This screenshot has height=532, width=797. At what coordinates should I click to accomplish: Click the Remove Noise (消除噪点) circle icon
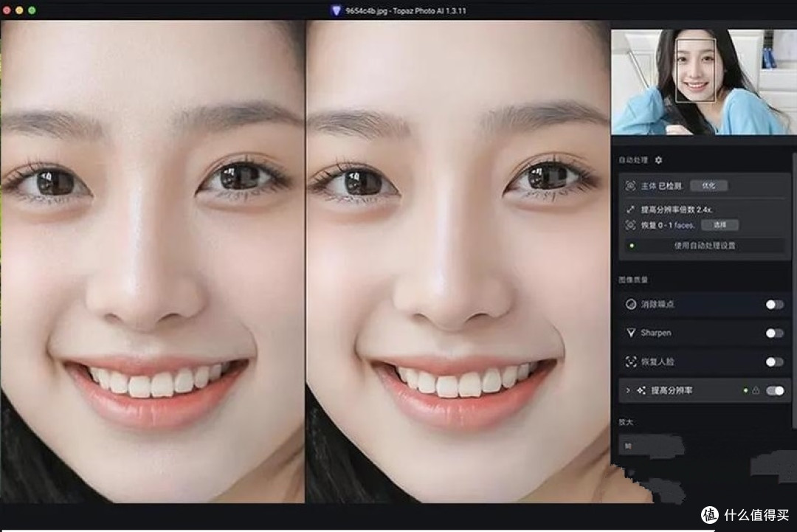tap(631, 304)
